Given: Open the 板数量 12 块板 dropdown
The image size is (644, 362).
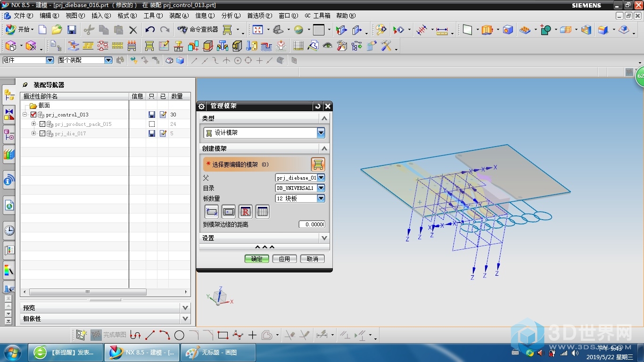Looking at the screenshot, I should point(321,198).
